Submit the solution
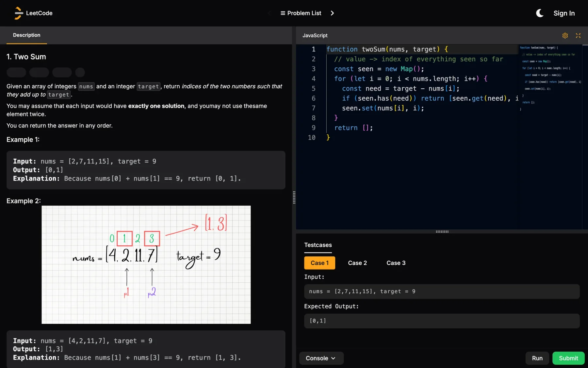588x368 pixels. tap(568, 358)
